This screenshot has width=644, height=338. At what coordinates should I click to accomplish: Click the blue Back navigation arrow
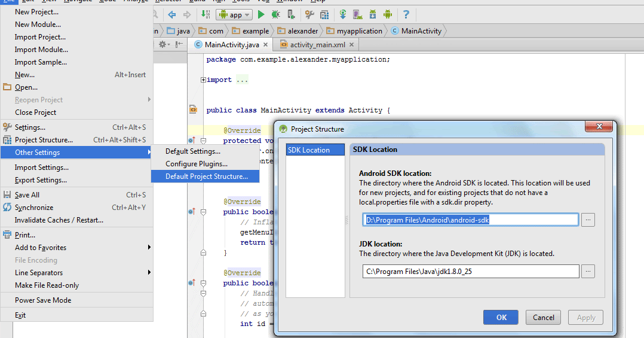click(172, 14)
